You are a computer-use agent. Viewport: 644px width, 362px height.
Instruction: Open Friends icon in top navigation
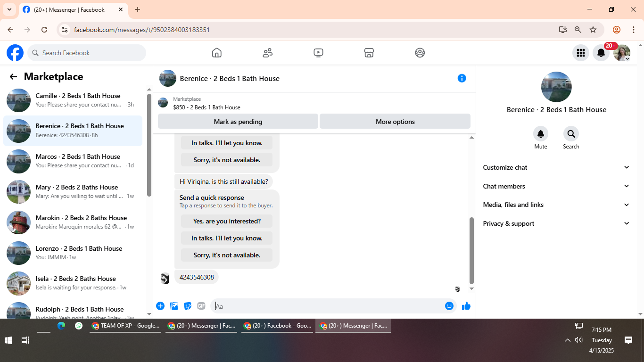pyautogui.click(x=267, y=53)
